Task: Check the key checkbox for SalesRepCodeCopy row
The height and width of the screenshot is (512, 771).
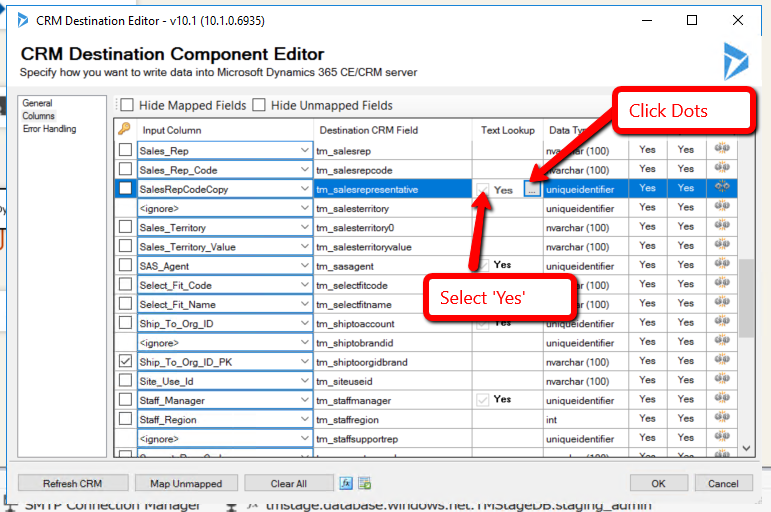Action: (x=125, y=188)
